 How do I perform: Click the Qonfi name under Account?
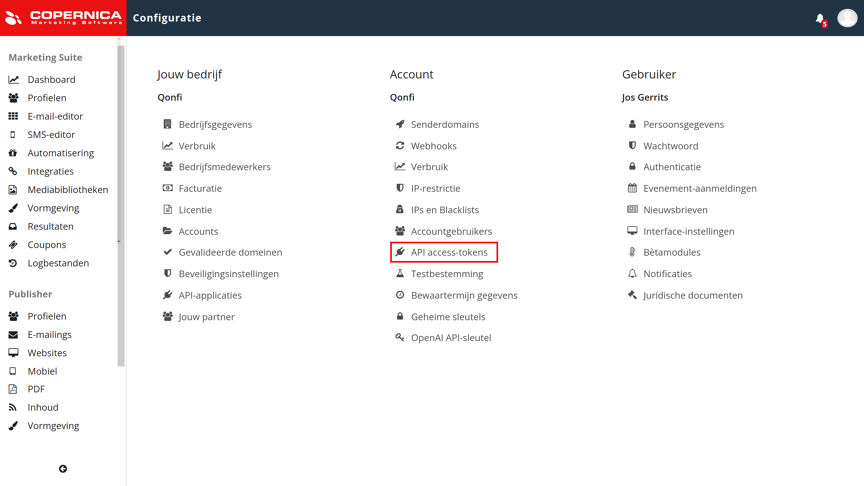click(402, 98)
